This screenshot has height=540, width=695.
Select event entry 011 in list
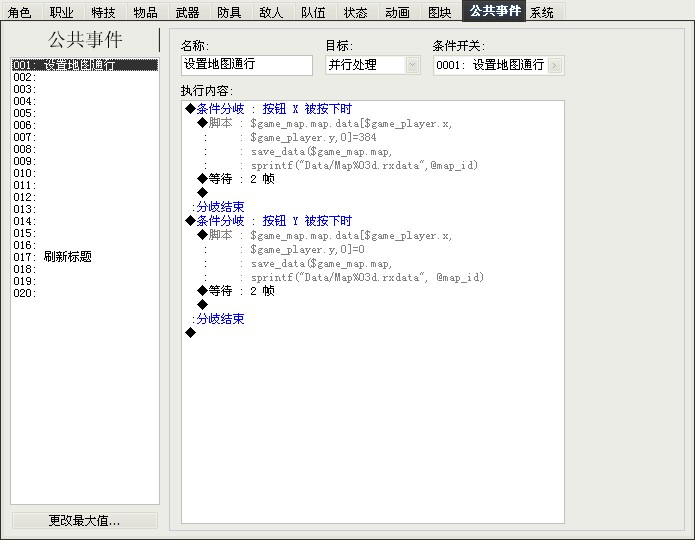point(85,185)
